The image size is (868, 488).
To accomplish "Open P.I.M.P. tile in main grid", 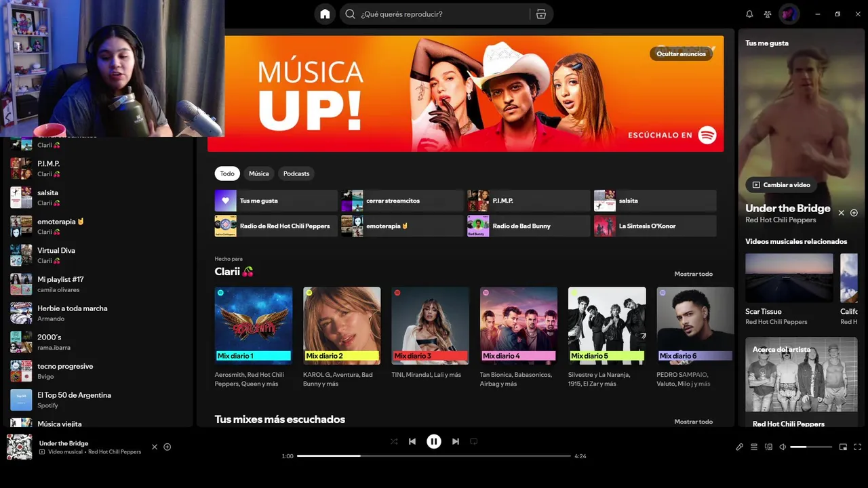I will click(529, 201).
